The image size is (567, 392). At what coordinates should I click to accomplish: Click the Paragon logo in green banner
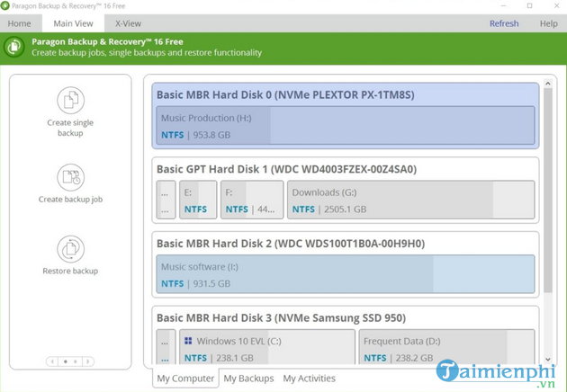pos(14,47)
